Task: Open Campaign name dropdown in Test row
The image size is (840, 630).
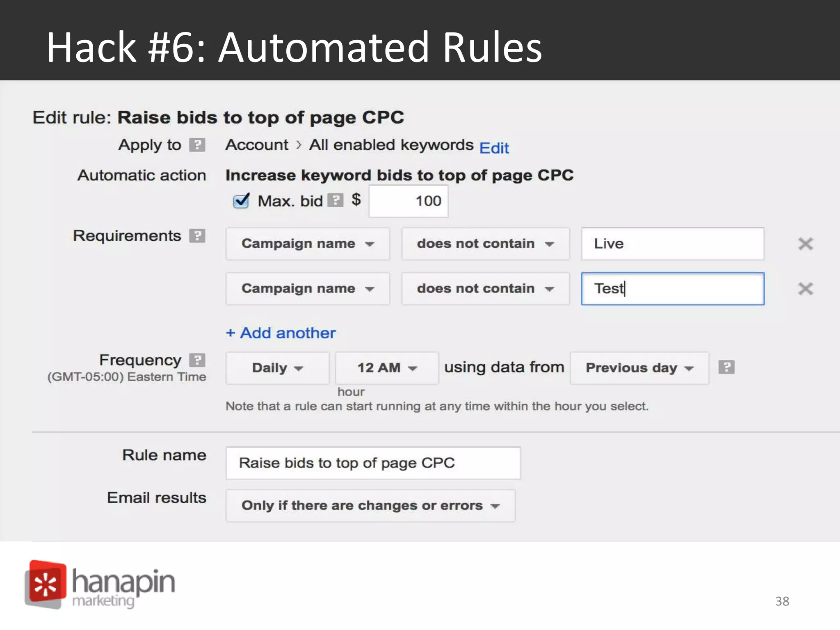Action: 308,289
